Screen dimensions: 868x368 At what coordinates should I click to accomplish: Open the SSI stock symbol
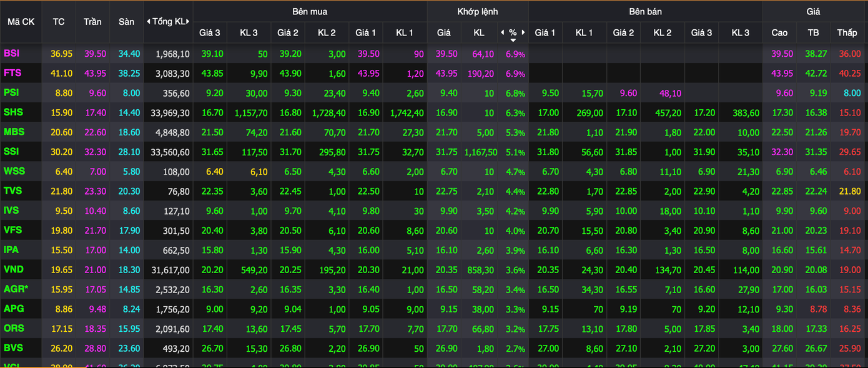pyautogui.click(x=12, y=152)
